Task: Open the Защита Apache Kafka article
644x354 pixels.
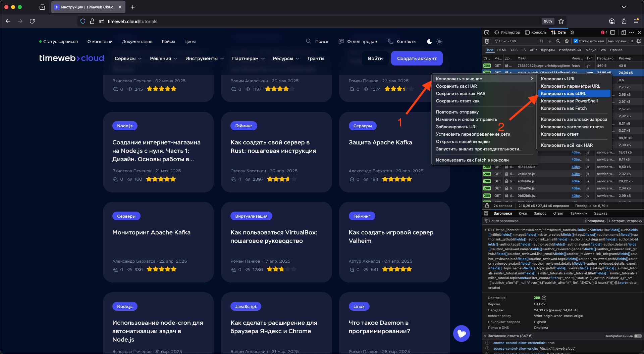Action: [x=380, y=142]
